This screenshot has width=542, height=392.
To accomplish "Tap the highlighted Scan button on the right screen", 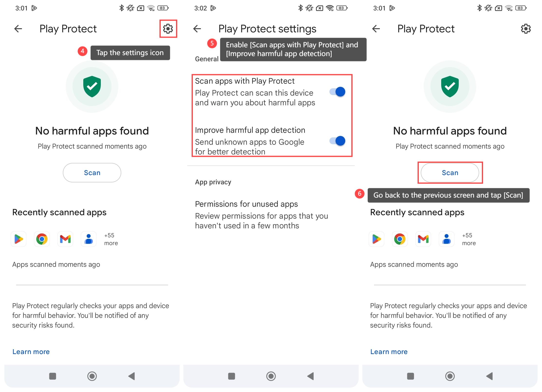I will 450,173.
